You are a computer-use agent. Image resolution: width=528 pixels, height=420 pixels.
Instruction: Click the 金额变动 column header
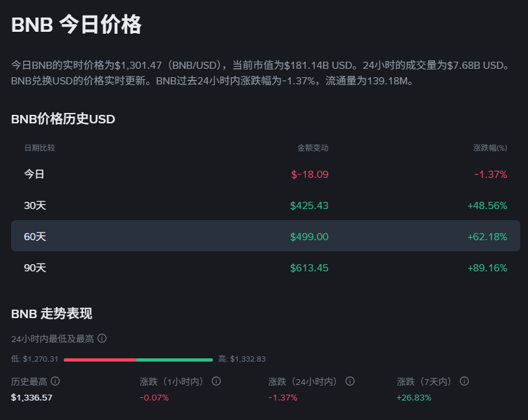pos(312,148)
